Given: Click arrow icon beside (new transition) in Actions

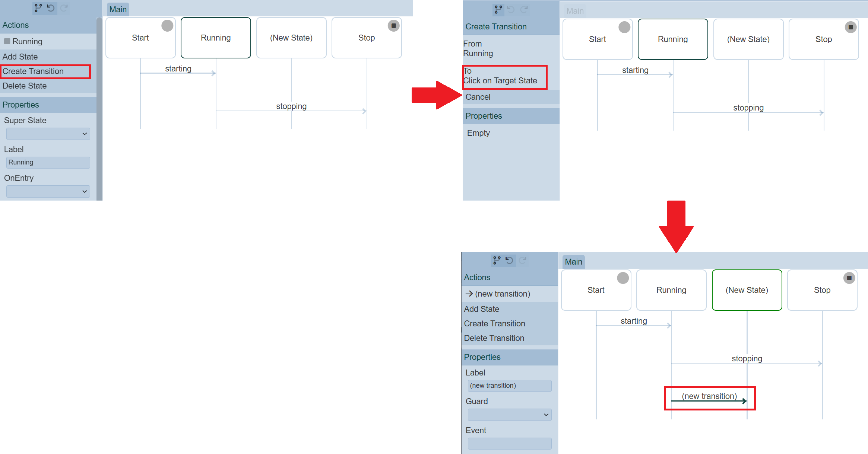Looking at the screenshot, I should tap(469, 294).
